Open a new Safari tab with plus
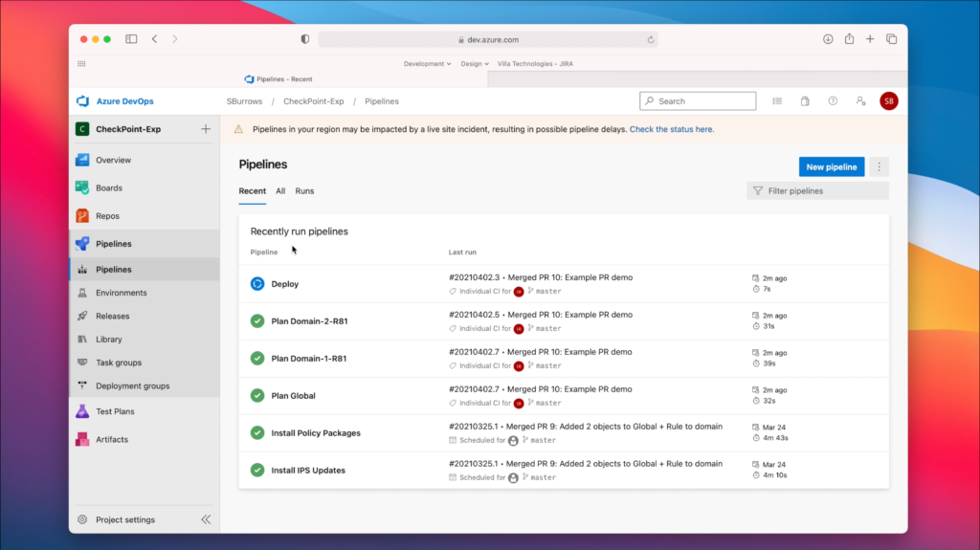 [870, 39]
